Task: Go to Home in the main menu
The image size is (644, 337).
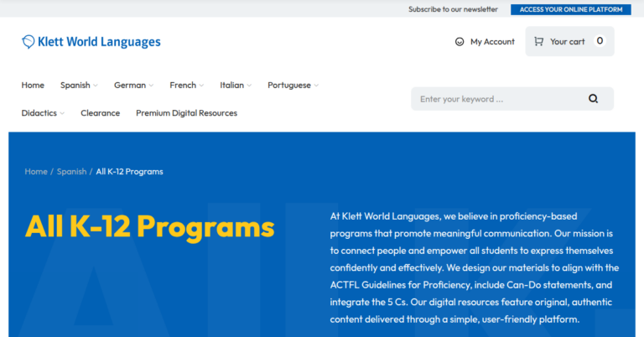Action: [x=33, y=85]
